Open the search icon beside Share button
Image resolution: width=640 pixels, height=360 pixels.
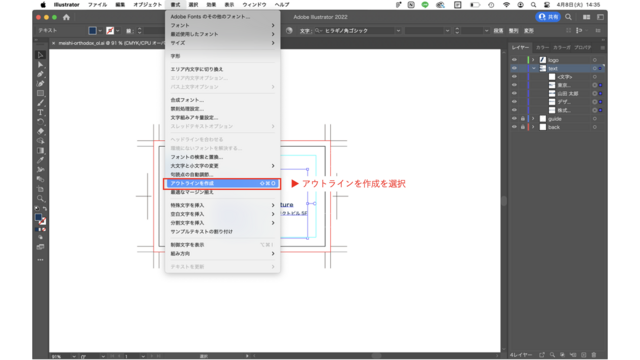point(568,17)
